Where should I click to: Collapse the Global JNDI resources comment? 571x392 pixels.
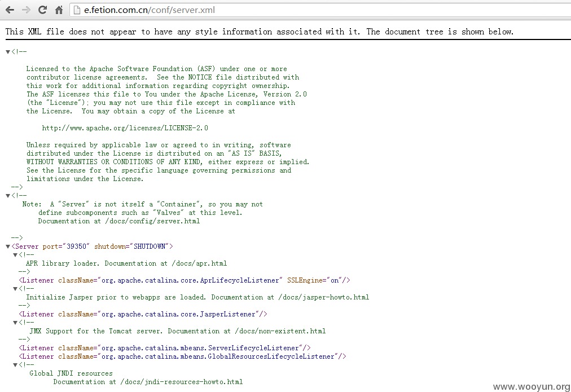pos(15,365)
